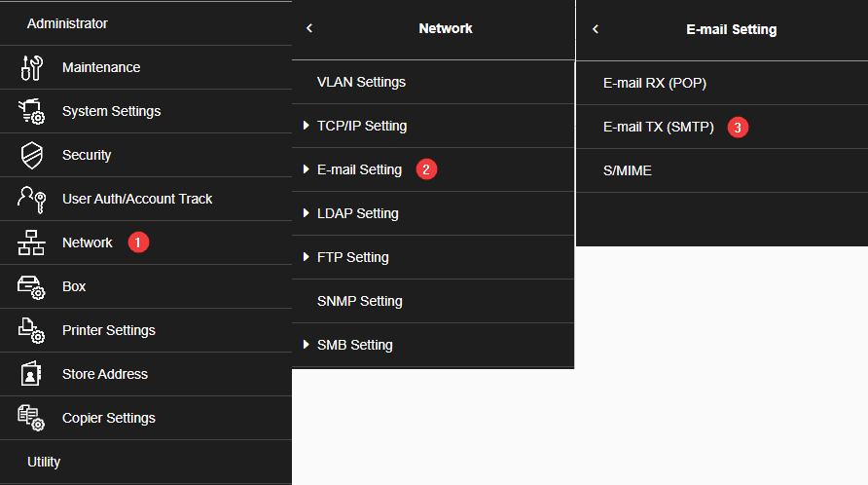
Task: Open E-mail TX (SMTP) settings
Action: (x=659, y=127)
